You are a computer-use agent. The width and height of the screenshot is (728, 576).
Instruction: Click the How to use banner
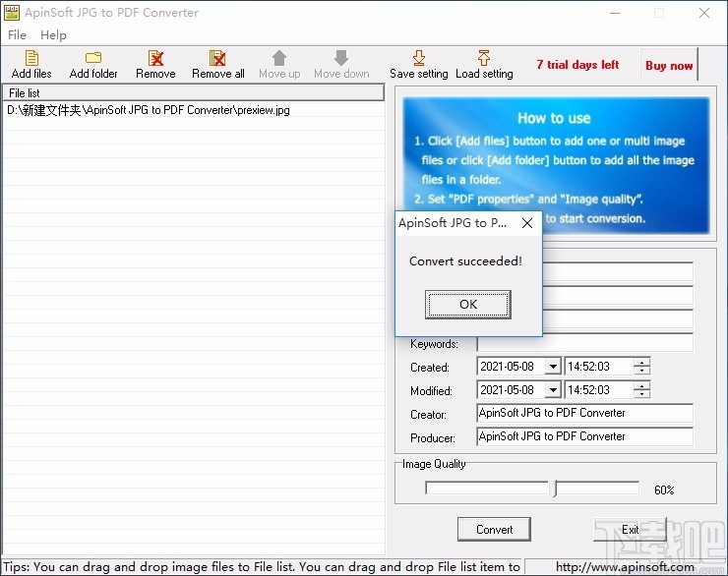coord(556,164)
